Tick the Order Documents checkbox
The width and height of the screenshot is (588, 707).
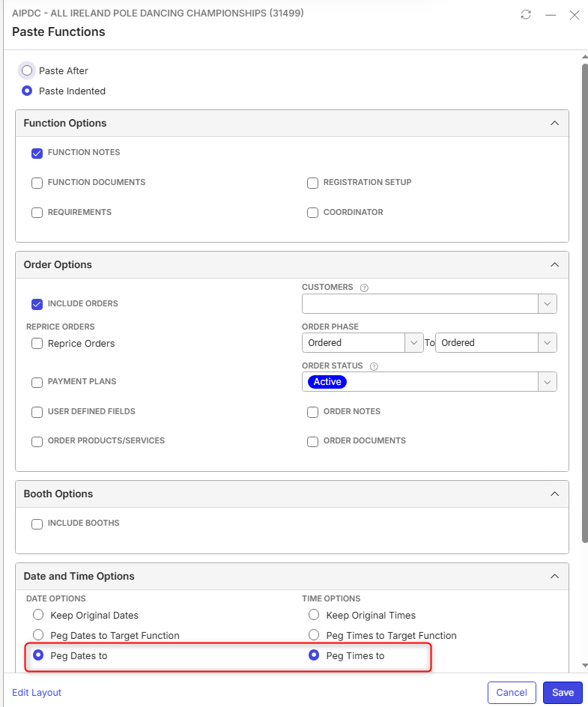pos(312,441)
